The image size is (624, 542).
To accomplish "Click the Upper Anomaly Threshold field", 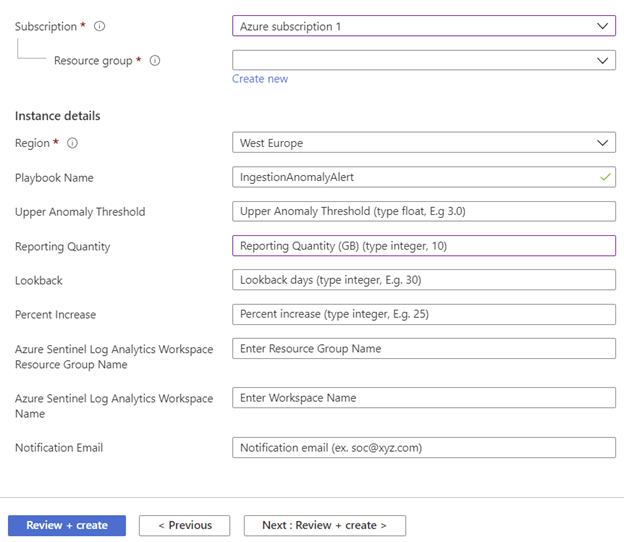I will coord(423,211).
